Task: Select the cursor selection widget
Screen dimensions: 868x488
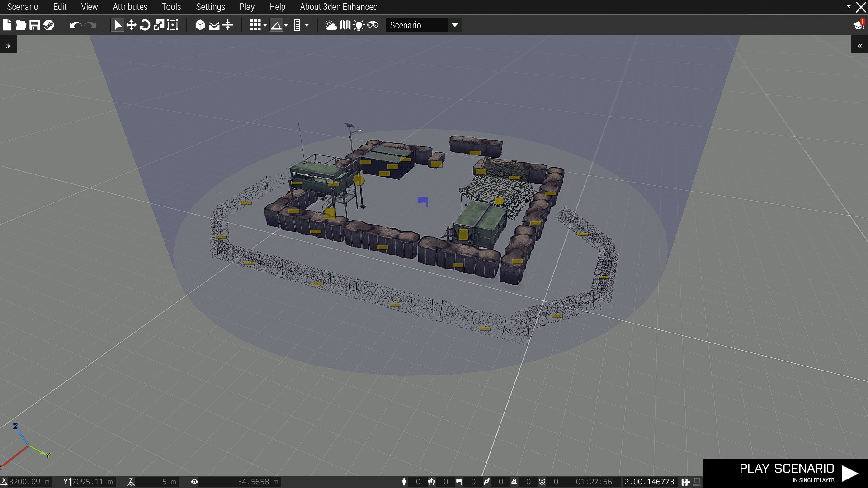Action: point(117,25)
